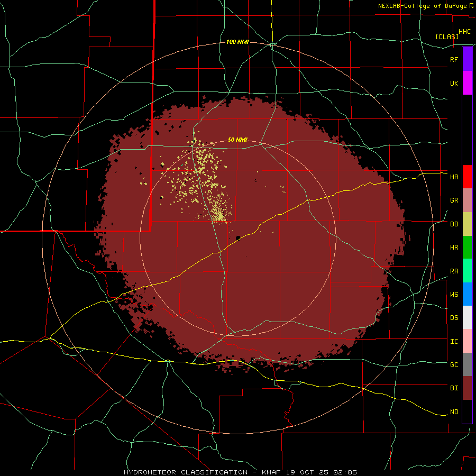
Task: Click the blue WS legend swatch
Action: [467, 294]
